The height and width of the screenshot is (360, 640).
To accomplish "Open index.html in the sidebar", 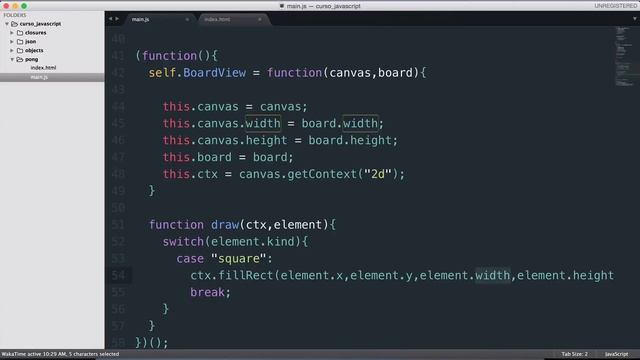I will (x=43, y=68).
